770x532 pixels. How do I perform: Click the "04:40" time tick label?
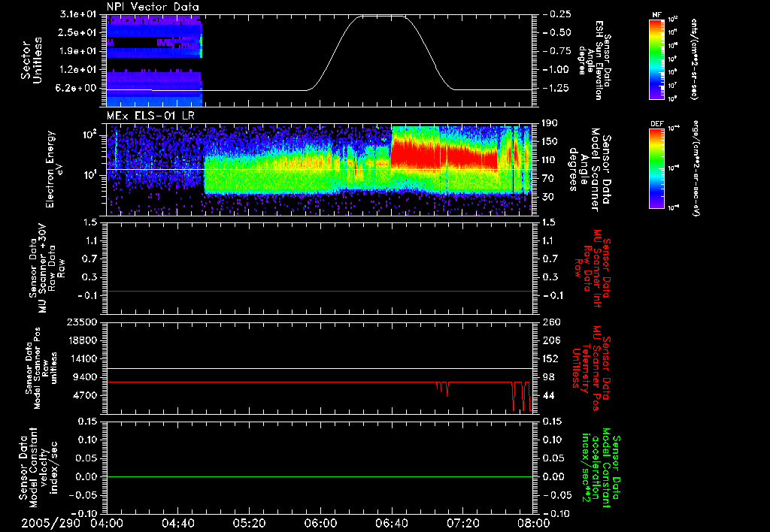click(x=177, y=524)
